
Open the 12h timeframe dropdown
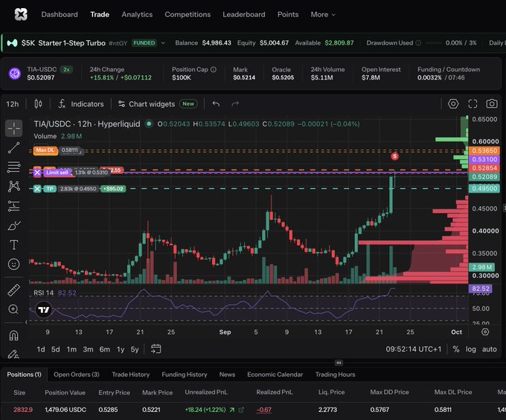click(x=12, y=104)
